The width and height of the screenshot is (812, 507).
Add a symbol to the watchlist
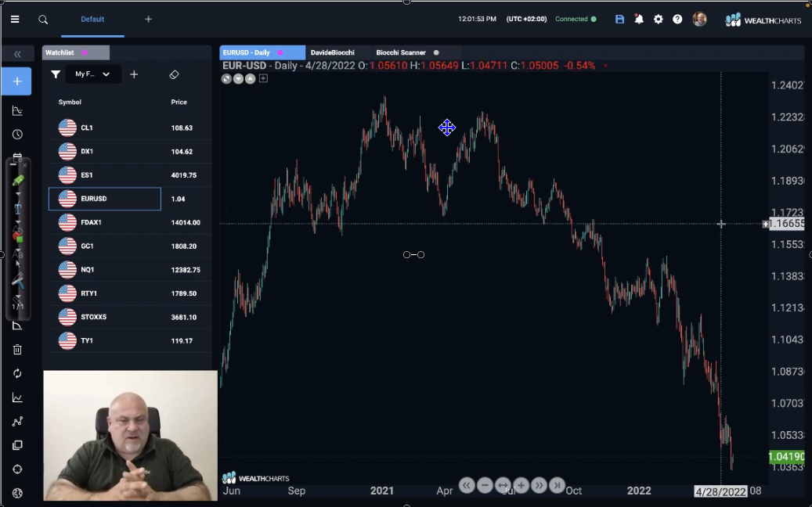pos(134,74)
